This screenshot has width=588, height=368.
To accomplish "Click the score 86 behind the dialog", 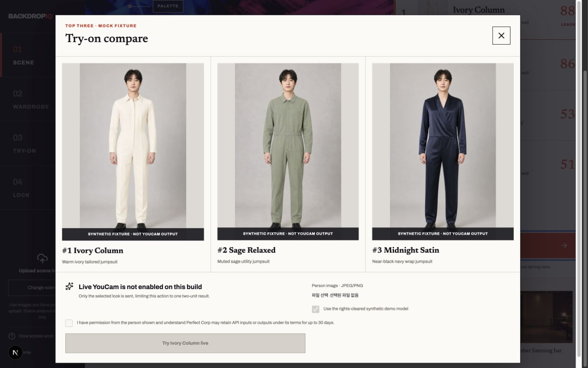I will (567, 64).
